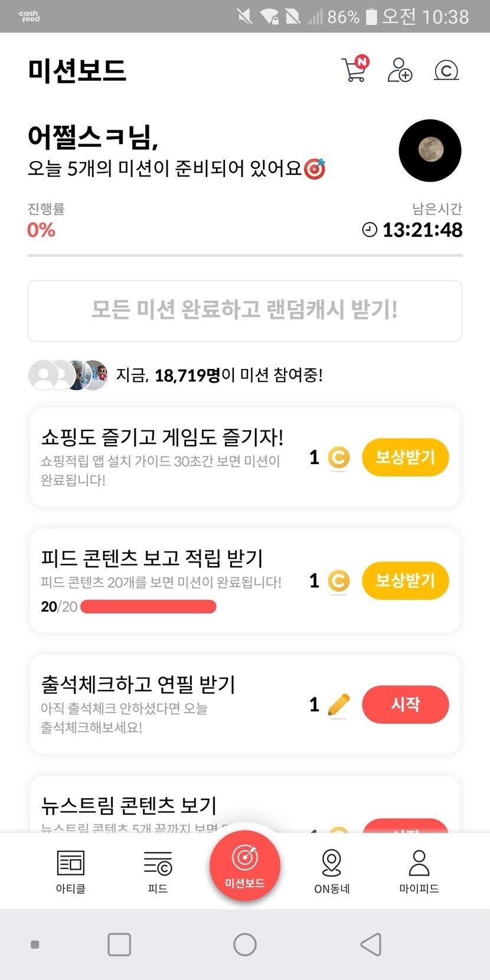The width and height of the screenshot is (490, 980).
Task: Open recent apps with square button
Action: click(x=119, y=945)
